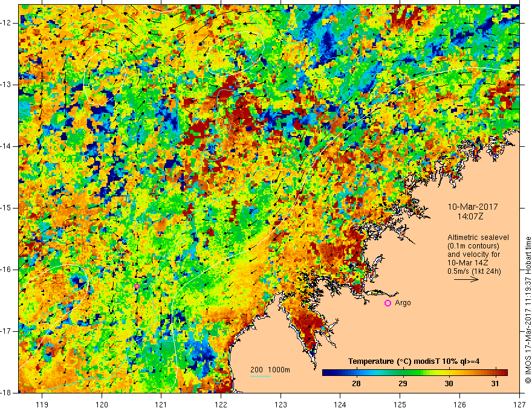Click the 200 1000m depth contour label
The image size is (532, 411).
[x=270, y=369]
